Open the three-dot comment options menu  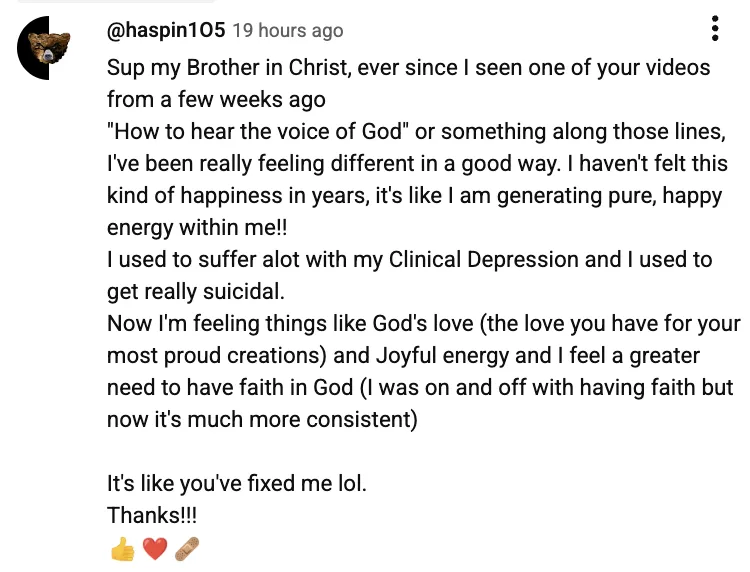pyautogui.click(x=715, y=29)
